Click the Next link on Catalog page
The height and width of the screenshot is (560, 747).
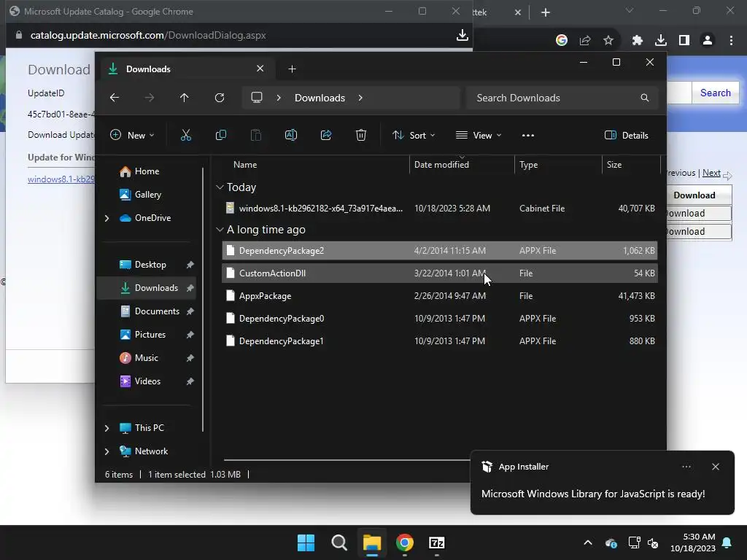711,173
